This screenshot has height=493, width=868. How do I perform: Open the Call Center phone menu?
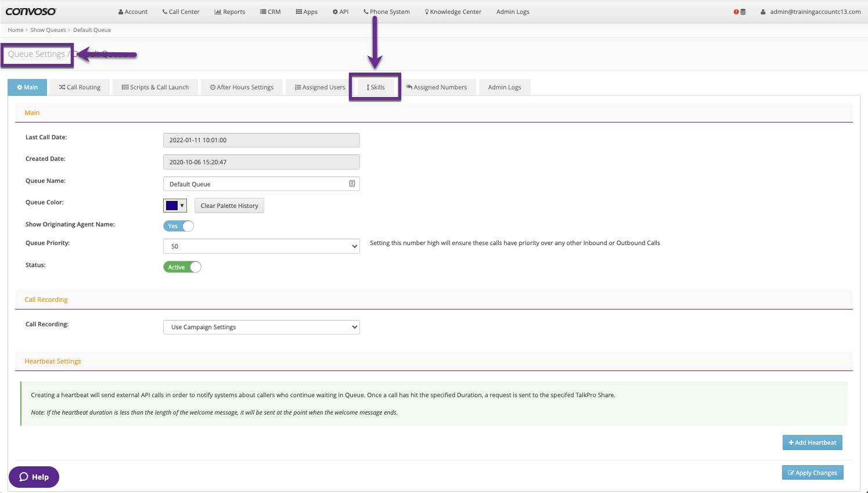coord(181,12)
